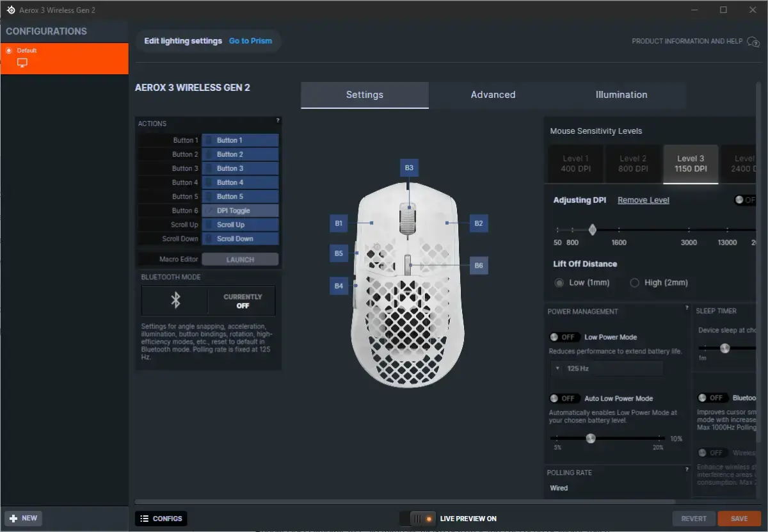Open the Button 4 action dropdown
The width and height of the screenshot is (768, 532).
[240, 182]
